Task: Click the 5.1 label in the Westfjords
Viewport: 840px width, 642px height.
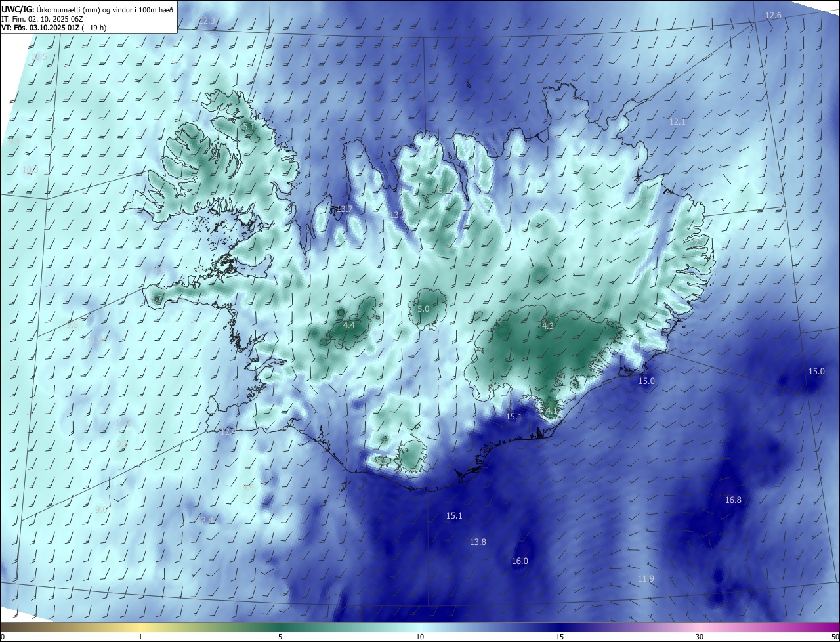Action: pos(247,126)
